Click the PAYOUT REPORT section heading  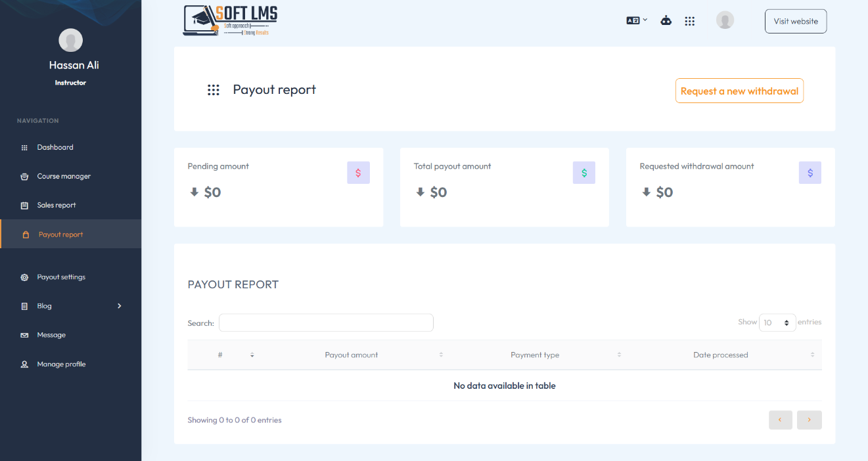click(233, 284)
